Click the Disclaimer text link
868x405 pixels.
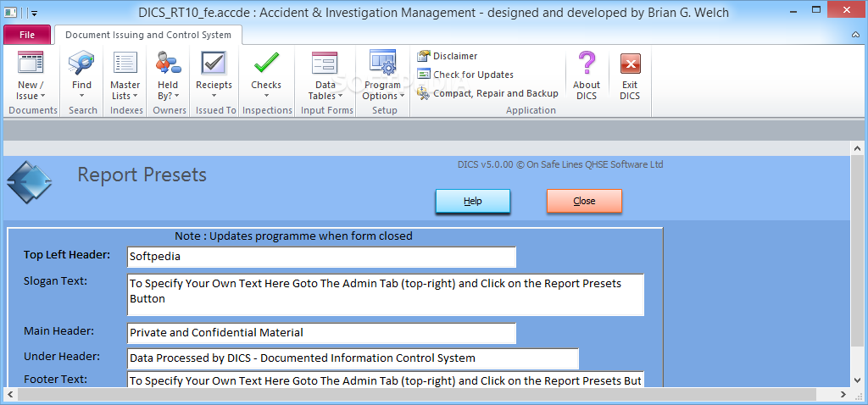pos(455,56)
